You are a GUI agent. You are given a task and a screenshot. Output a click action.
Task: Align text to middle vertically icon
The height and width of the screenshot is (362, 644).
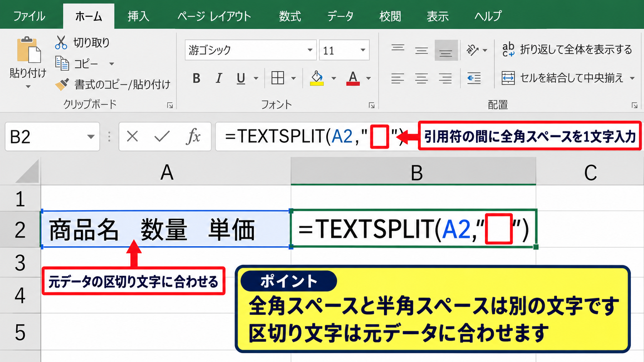point(422,50)
